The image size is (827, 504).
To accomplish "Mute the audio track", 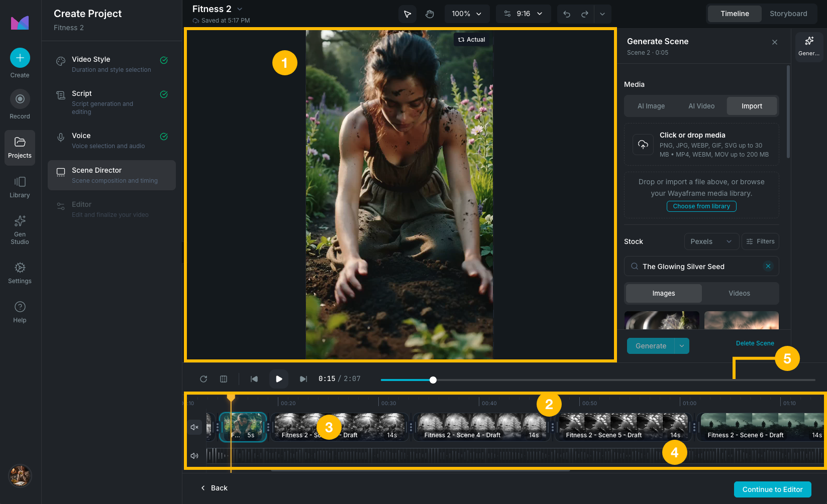I will point(194,456).
